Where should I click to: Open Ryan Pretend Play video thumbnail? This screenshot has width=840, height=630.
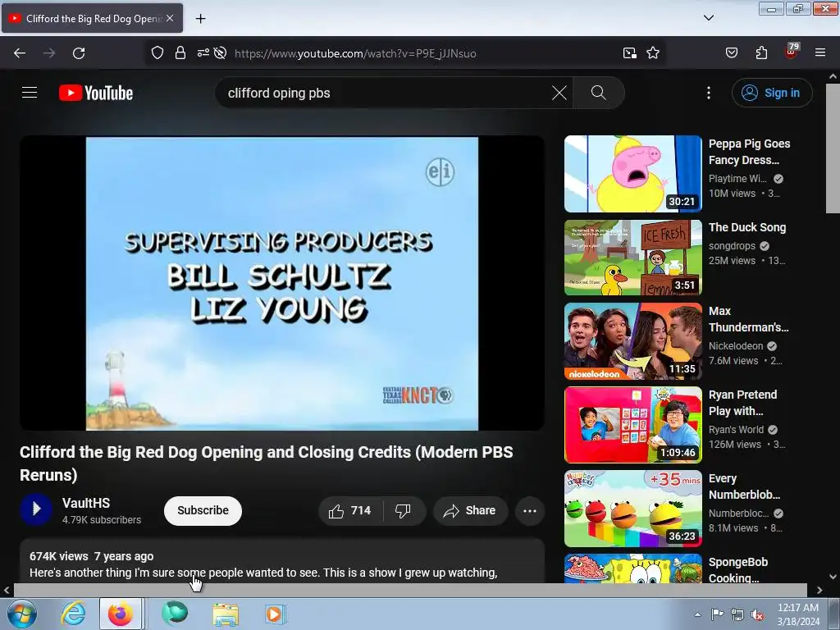pos(632,425)
